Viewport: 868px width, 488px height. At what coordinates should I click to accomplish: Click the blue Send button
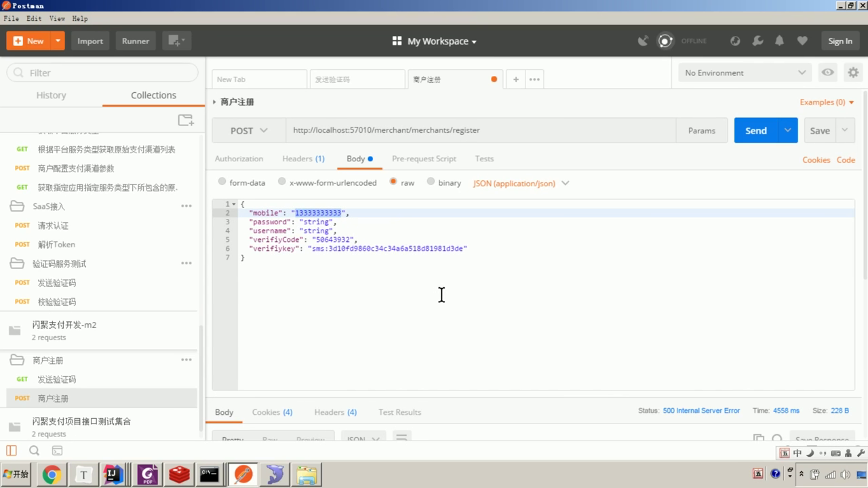[755, 131]
